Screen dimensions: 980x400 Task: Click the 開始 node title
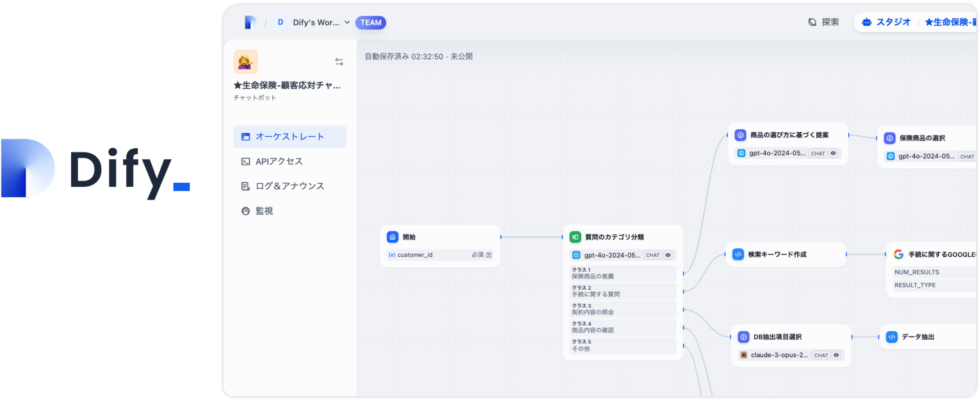408,237
